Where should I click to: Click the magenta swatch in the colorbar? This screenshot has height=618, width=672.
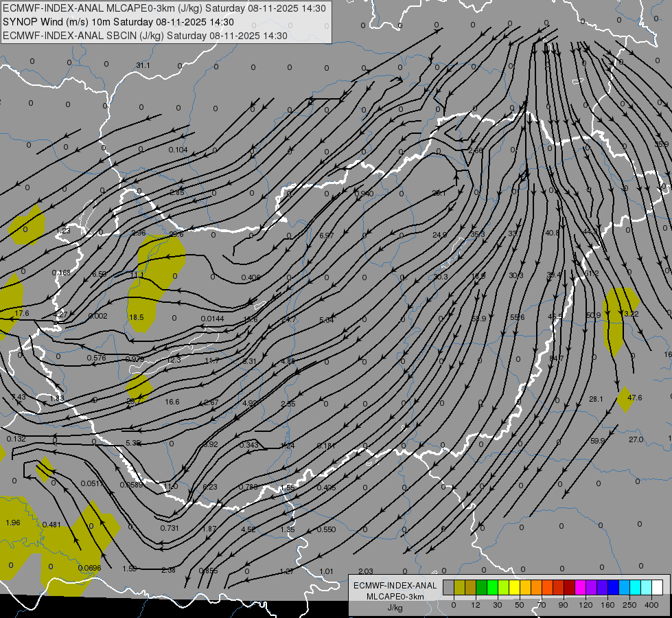(580, 587)
